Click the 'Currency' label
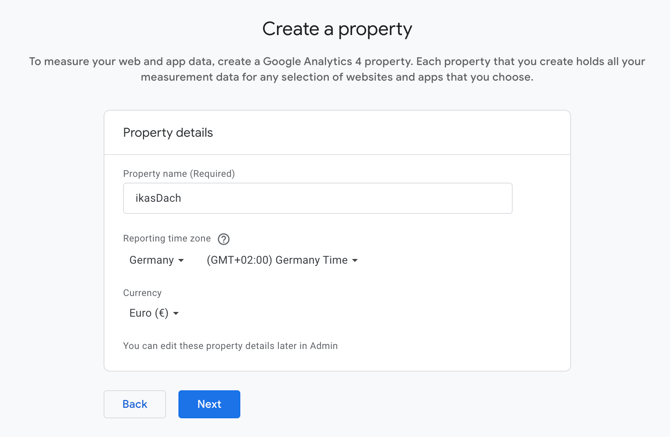Screen dimensions: 670x437 [142, 293]
